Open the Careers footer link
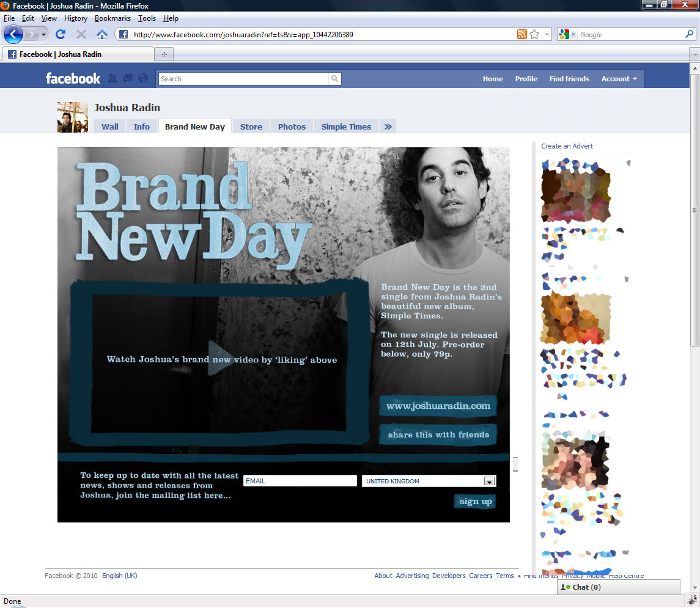 click(x=481, y=576)
